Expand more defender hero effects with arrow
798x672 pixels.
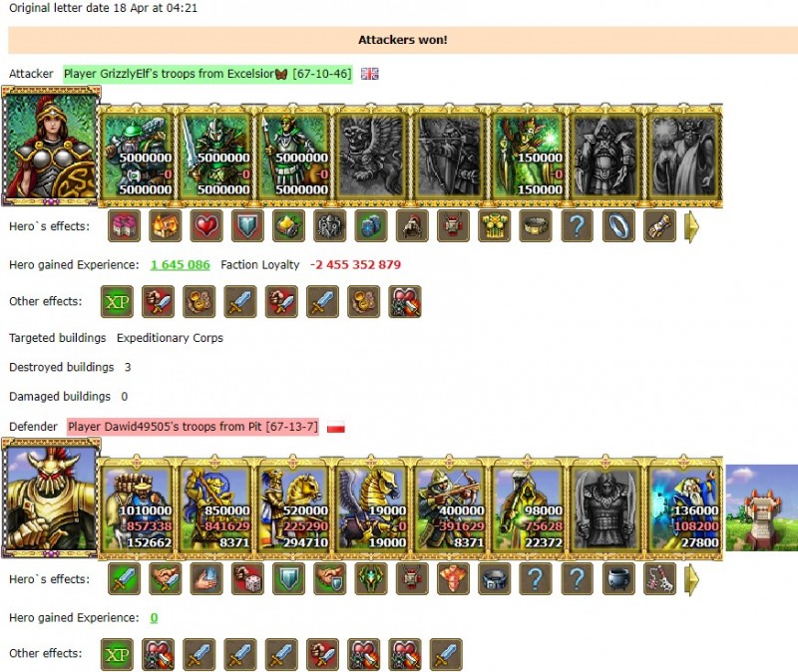(x=691, y=579)
